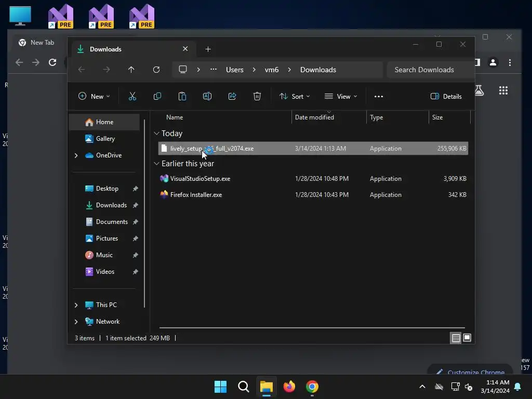Open Chrome Google apps grid icon
The image size is (532, 399).
(x=503, y=90)
